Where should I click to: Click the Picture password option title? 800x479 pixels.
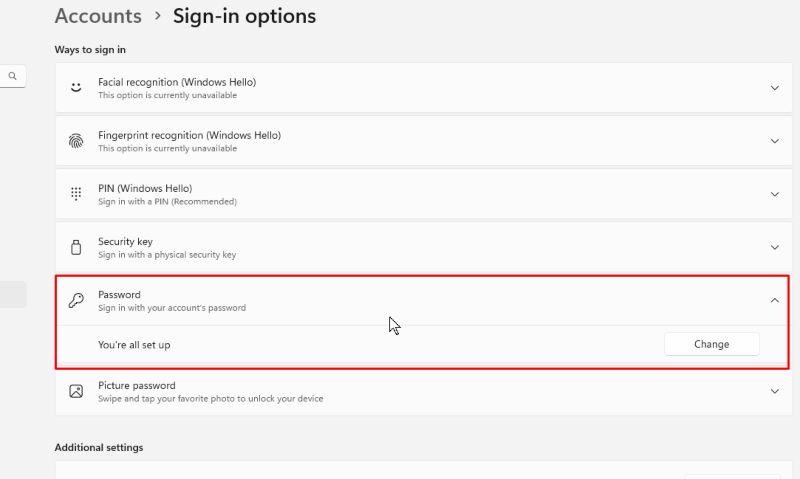coord(137,385)
